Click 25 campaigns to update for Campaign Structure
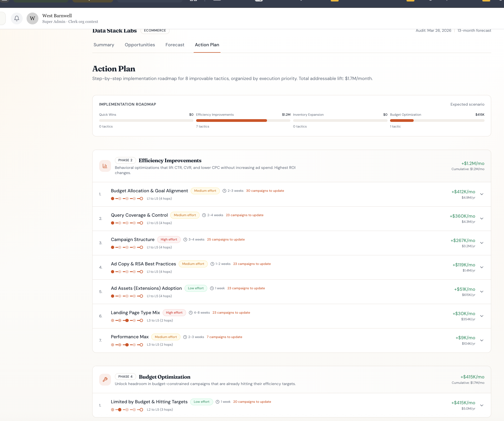504x421 pixels. click(226, 240)
